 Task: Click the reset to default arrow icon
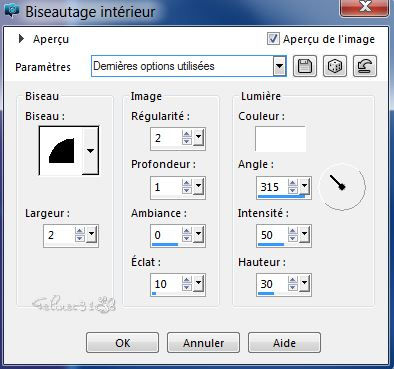(x=365, y=66)
